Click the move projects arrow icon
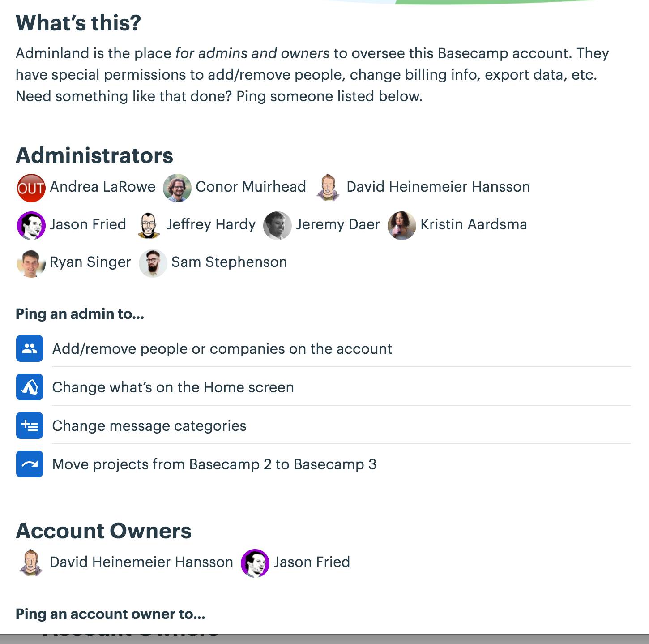The width and height of the screenshot is (649, 644). 29,464
